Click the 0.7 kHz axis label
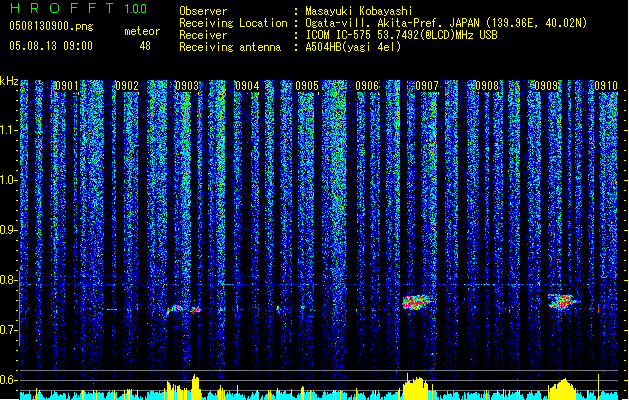The width and height of the screenshot is (629, 400). click(9, 330)
